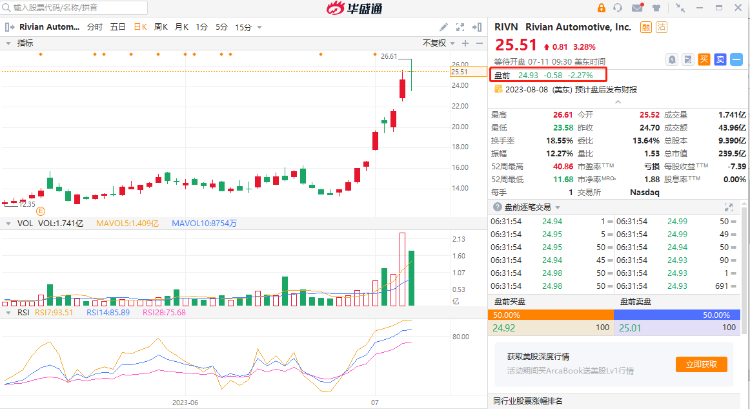Select the 月K monthly candlestick tab
Screen dimensions: 750x409
[x=181, y=27]
